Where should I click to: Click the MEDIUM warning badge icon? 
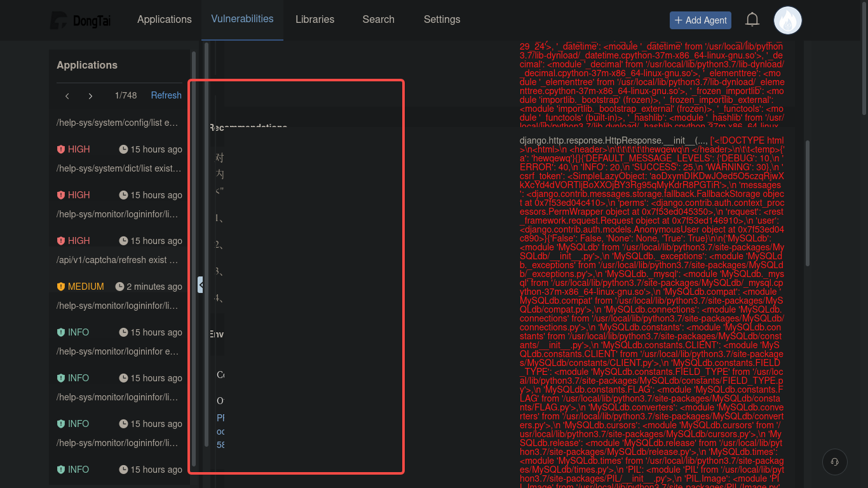point(62,287)
